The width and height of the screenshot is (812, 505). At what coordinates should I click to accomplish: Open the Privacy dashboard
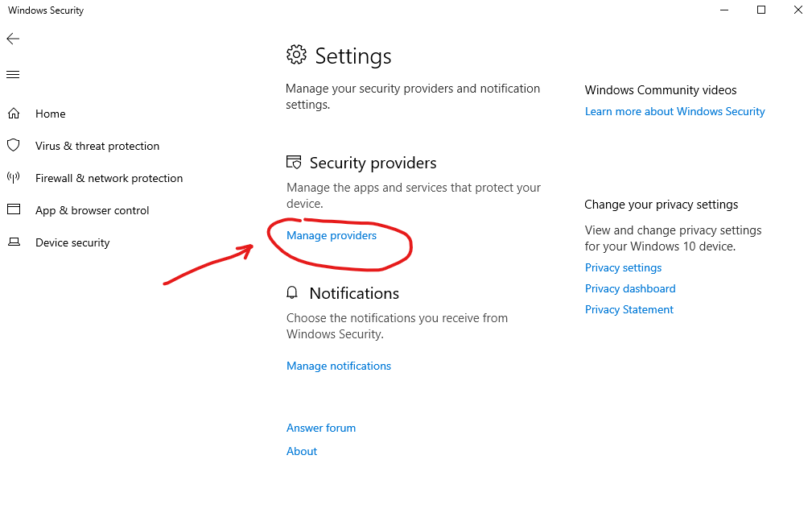[x=630, y=288]
